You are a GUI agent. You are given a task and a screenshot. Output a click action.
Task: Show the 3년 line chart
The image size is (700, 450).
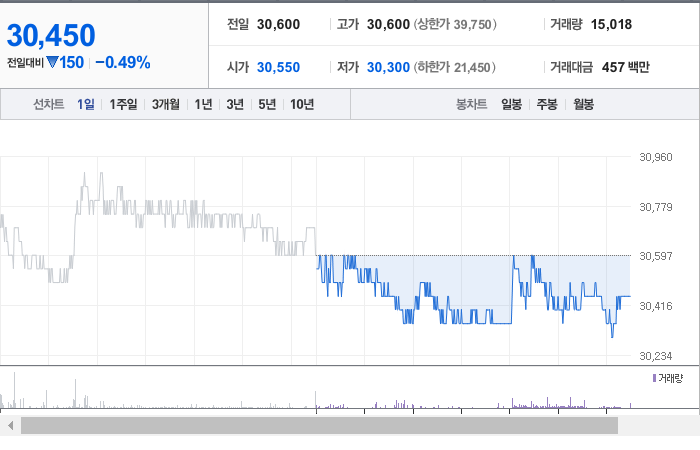point(235,104)
